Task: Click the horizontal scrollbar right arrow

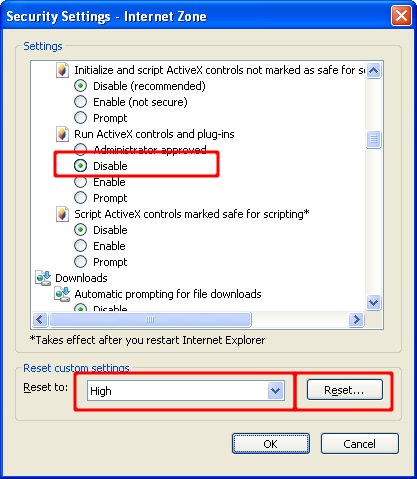Action: [x=356, y=319]
